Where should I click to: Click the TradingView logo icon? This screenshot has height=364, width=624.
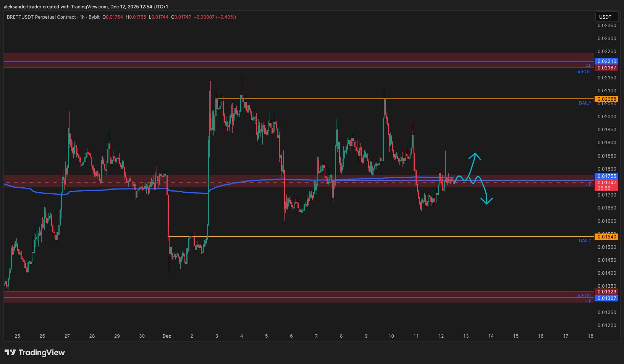(x=10, y=353)
